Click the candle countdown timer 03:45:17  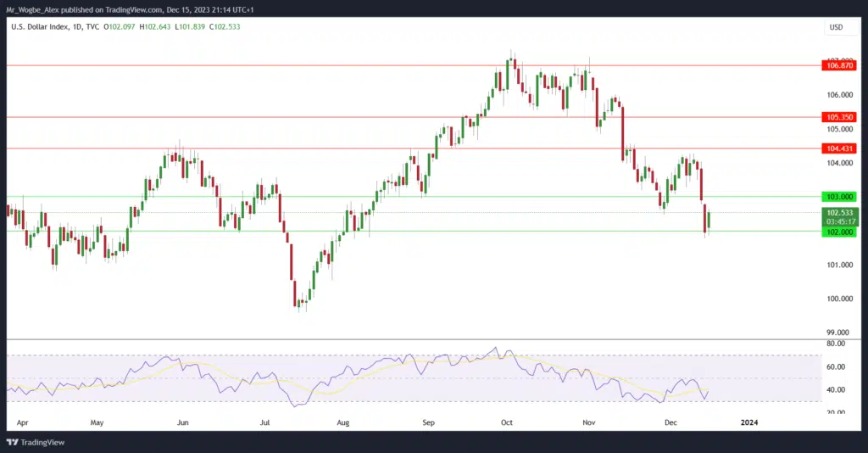[x=839, y=221]
